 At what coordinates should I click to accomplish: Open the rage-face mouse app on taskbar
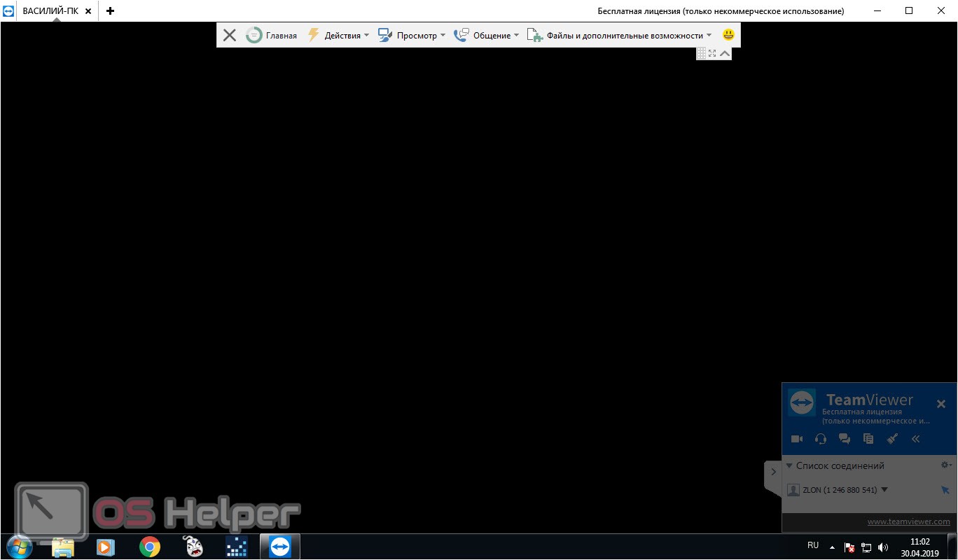coord(193,547)
